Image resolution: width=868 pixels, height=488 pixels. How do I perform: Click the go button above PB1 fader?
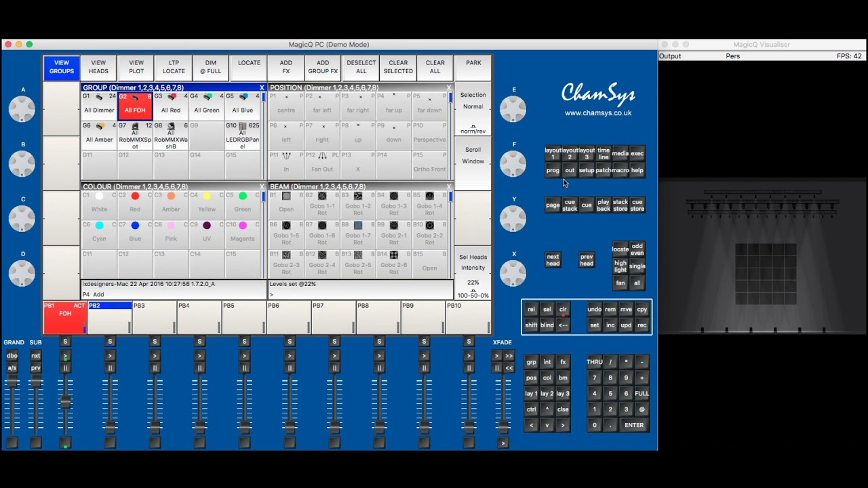(x=65, y=356)
